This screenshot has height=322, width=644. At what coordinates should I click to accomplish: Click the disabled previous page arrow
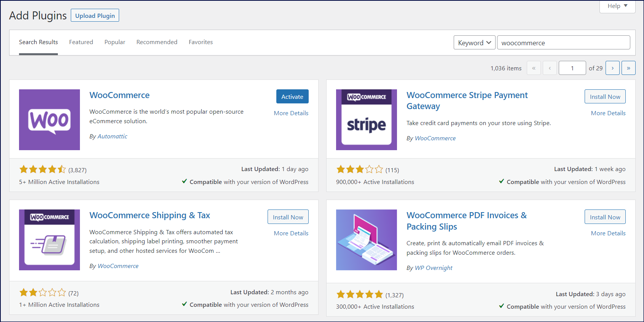point(550,68)
